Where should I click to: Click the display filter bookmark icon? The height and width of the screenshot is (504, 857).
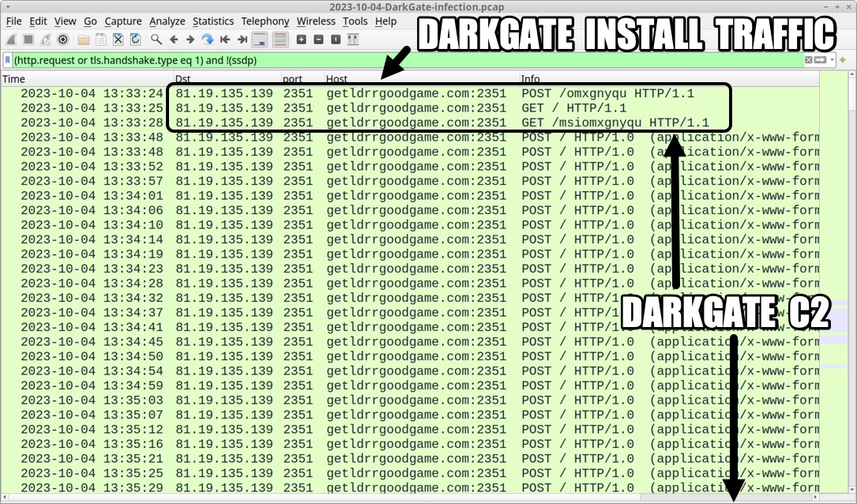8,60
